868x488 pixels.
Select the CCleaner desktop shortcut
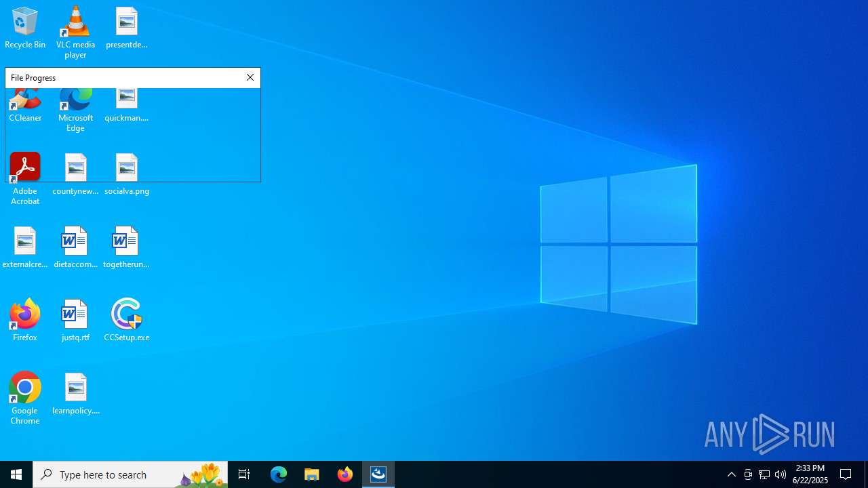coord(25,107)
